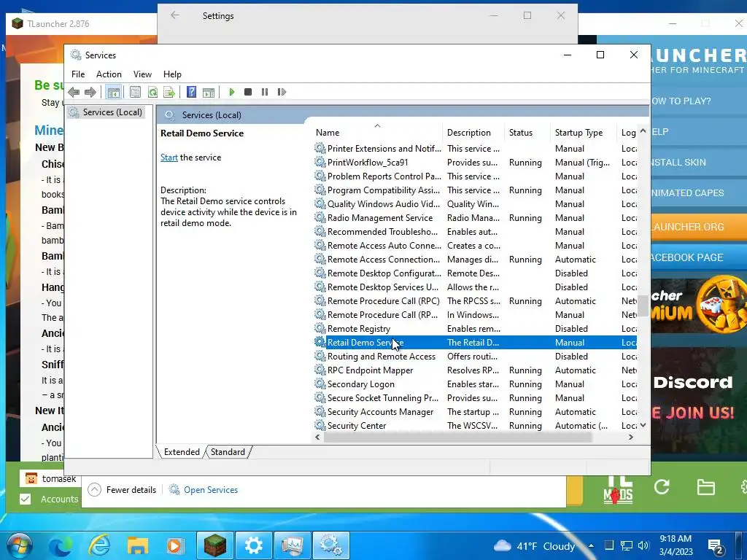The height and width of the screenshot is (560, 747).
Task: Open the View menu in Services
Action: [142, 74]
